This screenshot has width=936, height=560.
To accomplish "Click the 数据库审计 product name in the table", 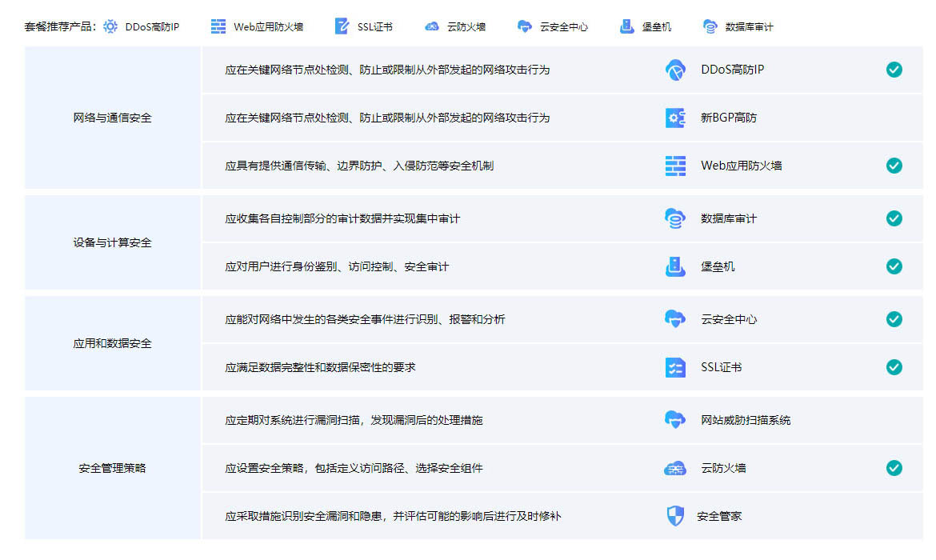I will 728,218.
